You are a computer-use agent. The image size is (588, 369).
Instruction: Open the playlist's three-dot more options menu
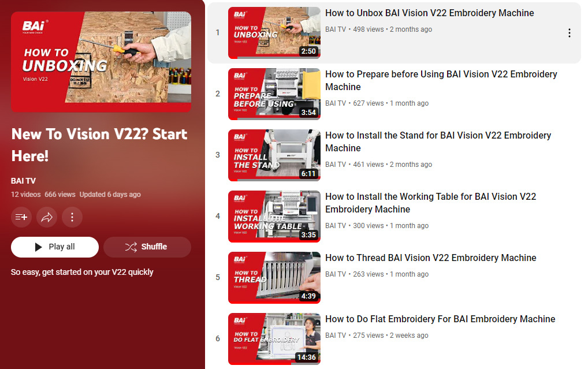tap(72, 217)
